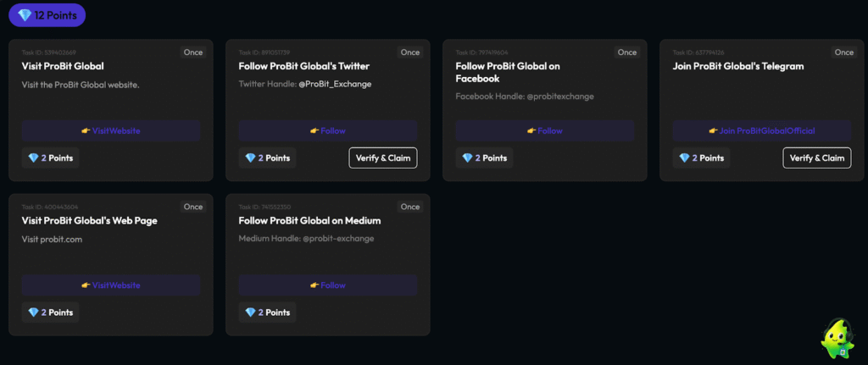This screenshot has width=868, height=365.
Task: Click Verify & Claim for the Twitter task
Action: pos(382,158)
